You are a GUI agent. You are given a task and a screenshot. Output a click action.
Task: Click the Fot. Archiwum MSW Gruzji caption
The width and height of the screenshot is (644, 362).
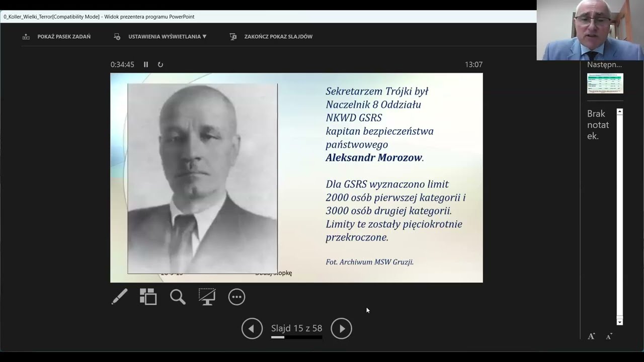369,262
